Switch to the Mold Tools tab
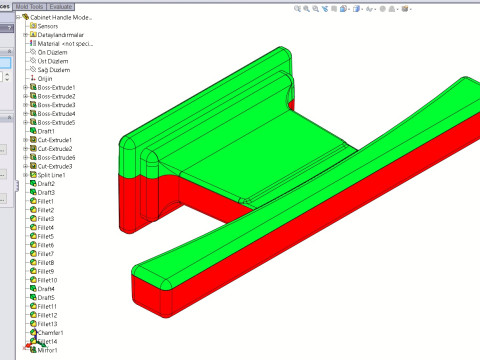 pyautogui.click(x=29, y=7)
